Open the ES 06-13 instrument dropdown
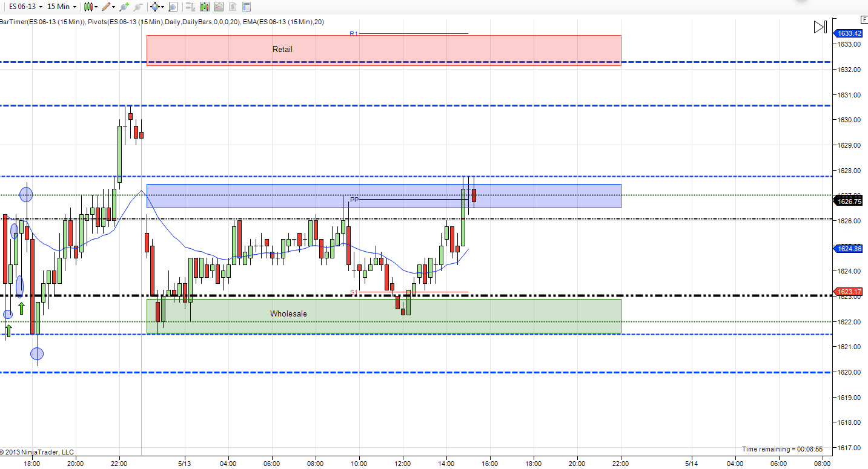 coord(24,7)
